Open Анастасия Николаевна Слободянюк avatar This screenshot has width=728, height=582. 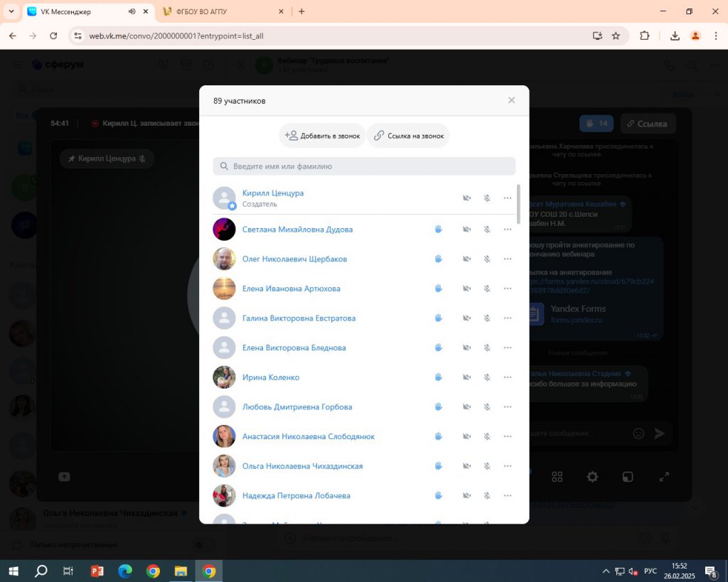click(x=224, y=436)
